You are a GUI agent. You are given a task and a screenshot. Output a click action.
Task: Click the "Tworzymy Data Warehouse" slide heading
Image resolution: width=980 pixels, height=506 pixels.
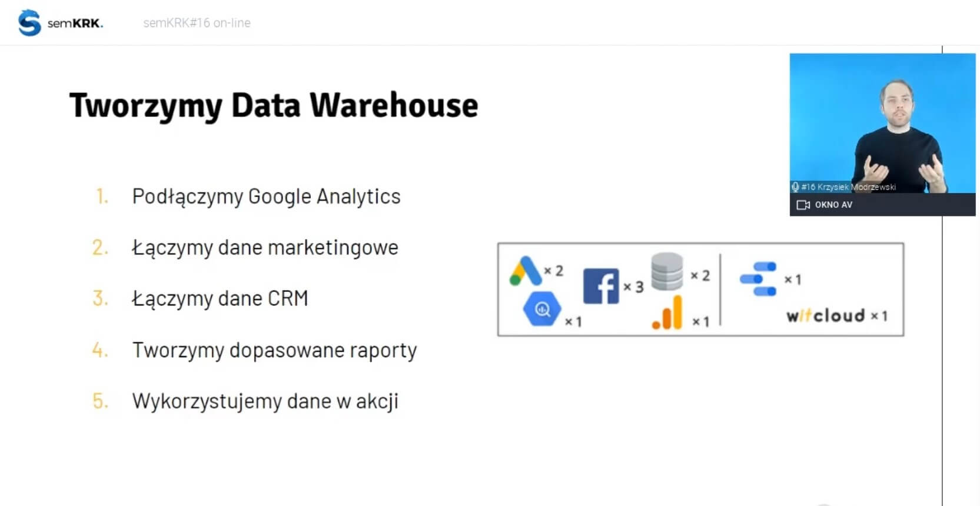(x=274, y=106)
